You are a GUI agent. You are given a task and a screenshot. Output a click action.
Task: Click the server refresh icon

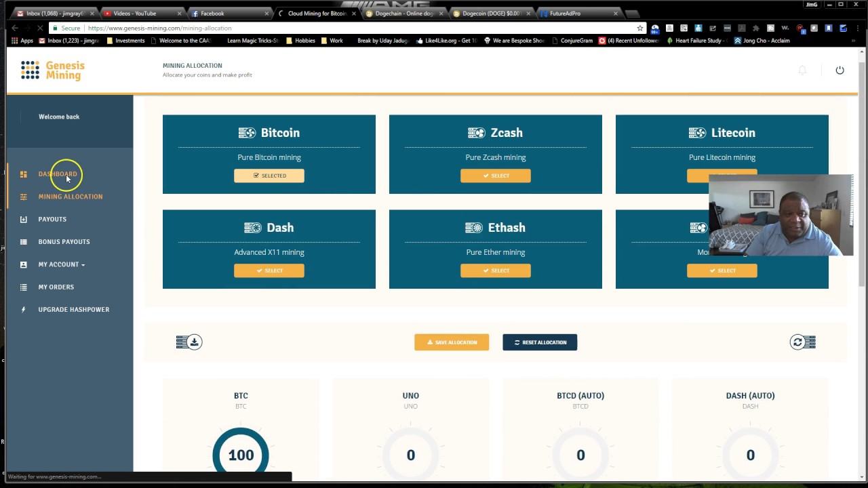pos(803,342)
